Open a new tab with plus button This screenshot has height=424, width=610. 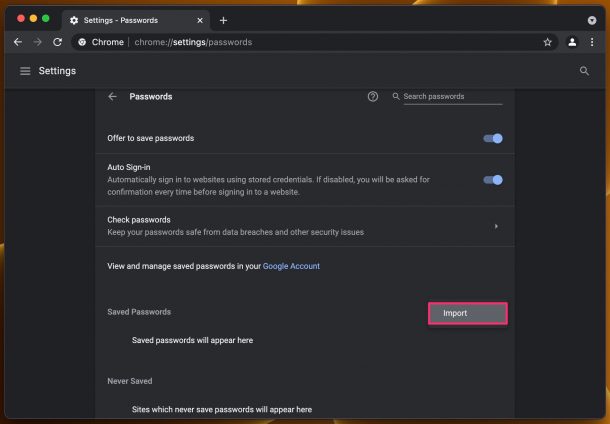click(x=223, y=20)
